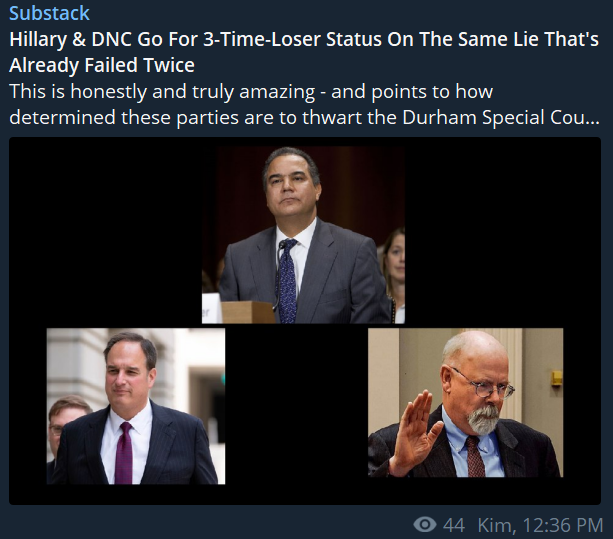
Task: Click the blue dotted tie in the top photo
Action: click(287, 281)
